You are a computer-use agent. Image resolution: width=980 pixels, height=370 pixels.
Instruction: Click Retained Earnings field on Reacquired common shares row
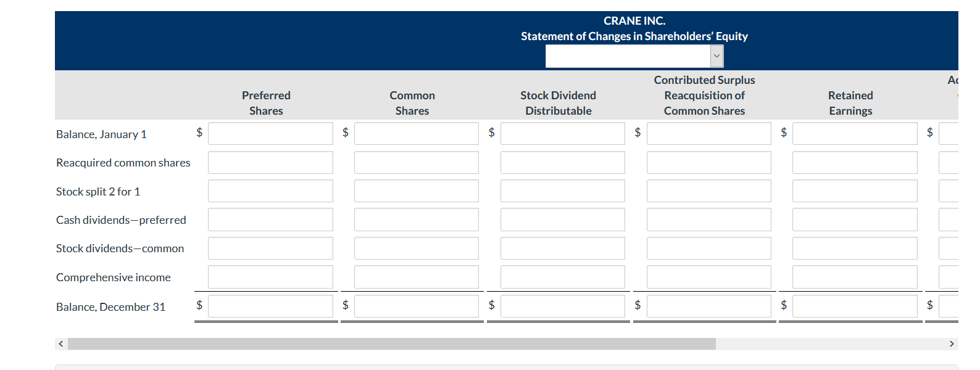tap(855, 162)
